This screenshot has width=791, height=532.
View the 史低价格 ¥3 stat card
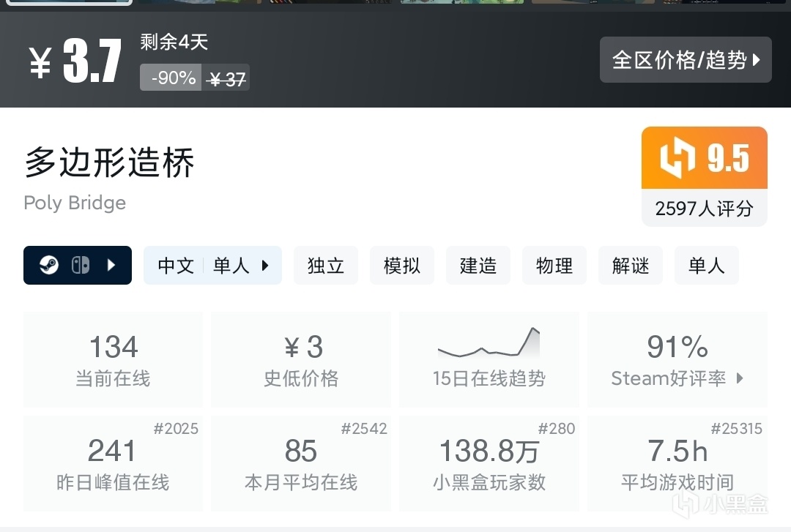click(301, 359)
